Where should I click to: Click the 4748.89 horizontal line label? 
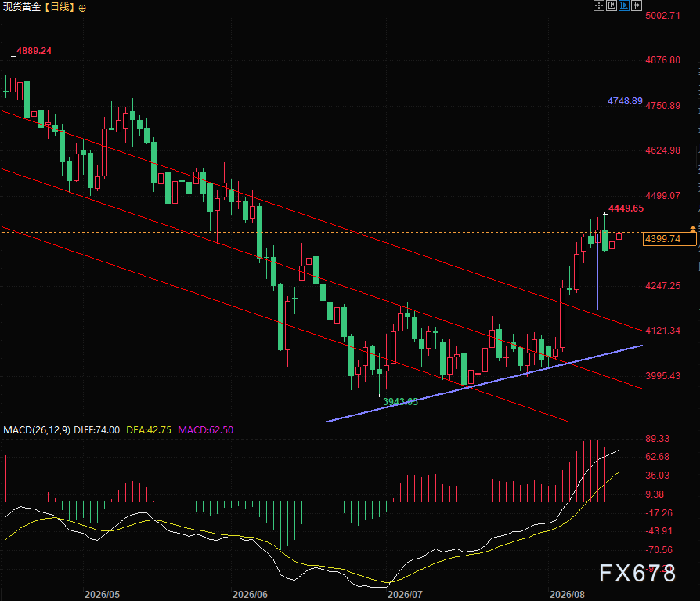point(625,101)
